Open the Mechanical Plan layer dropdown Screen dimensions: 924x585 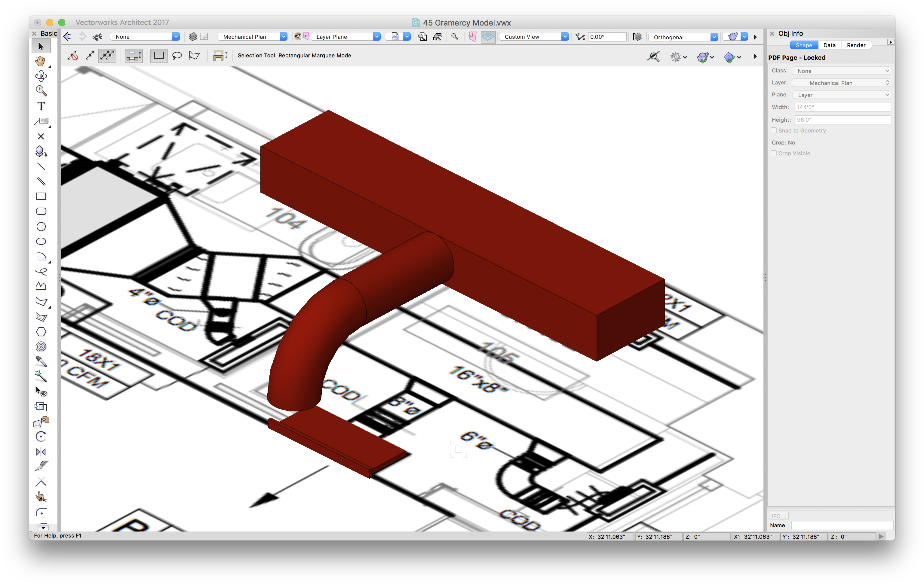(253, 37)
